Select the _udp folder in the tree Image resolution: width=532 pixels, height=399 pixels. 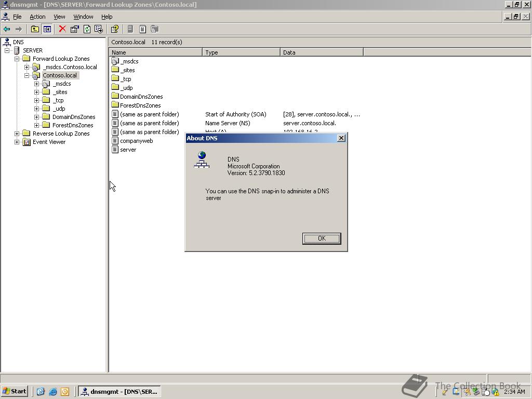(59, 109)
